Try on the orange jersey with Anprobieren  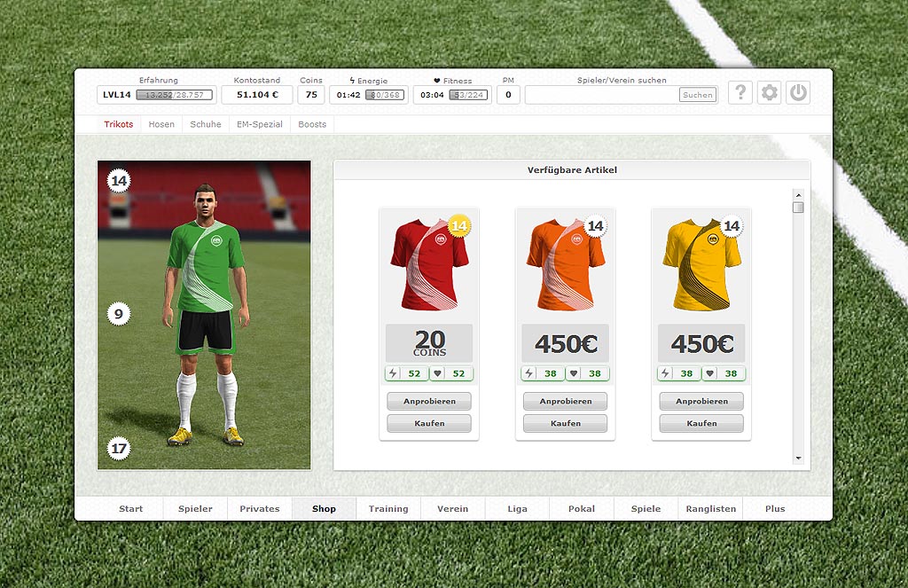(565, 402)
